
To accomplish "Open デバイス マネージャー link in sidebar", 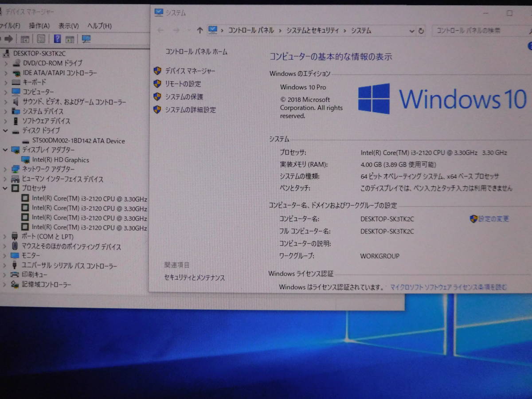I will pyautogui.click(x=190, y=71).
